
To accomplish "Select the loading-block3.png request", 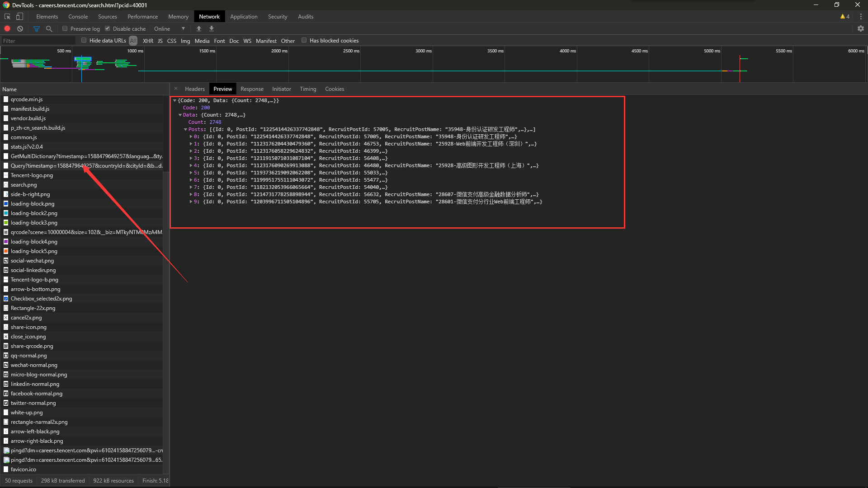I will [x=34, y=223].
